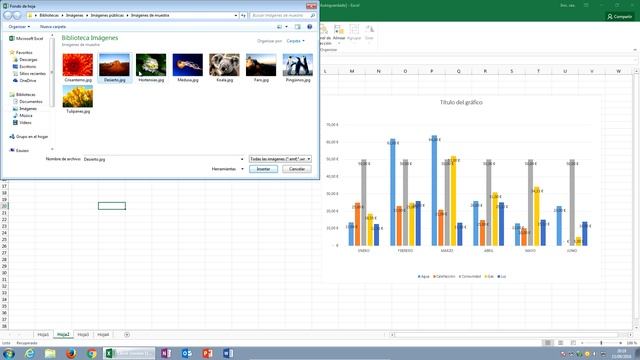Click the Forward navigation arrow

click(x=17, y=16)
